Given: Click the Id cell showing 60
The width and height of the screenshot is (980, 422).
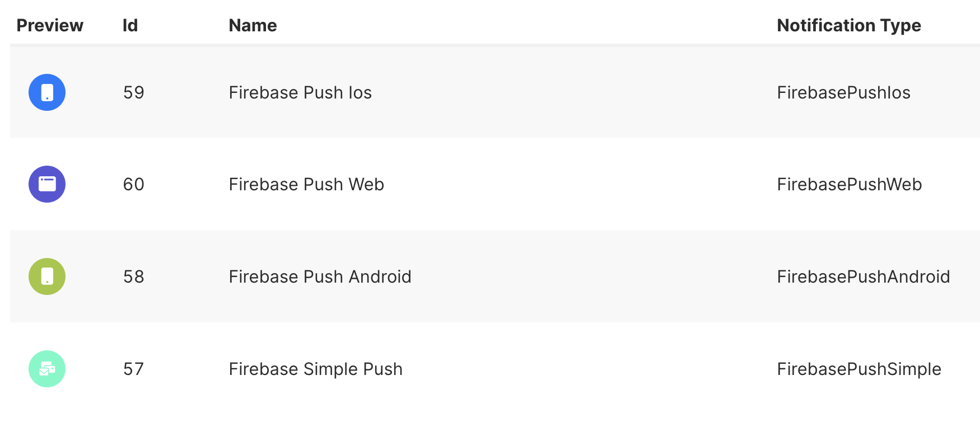Looking at the screenshot, I should pyautogui.click(x=134, y=184).
